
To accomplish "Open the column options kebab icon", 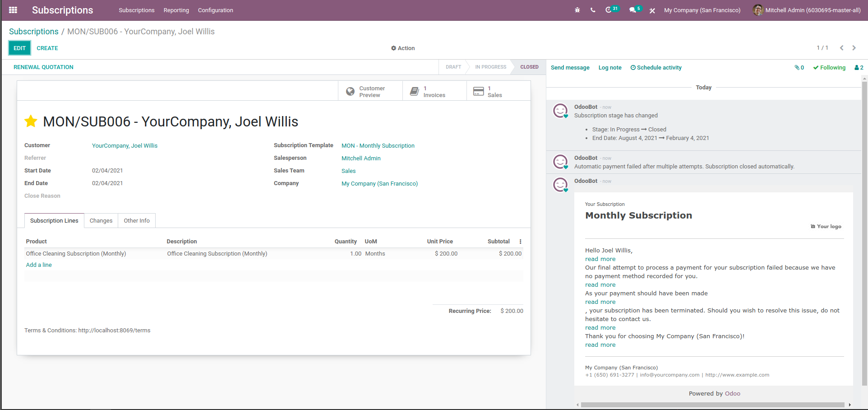I will pos(520,242).
